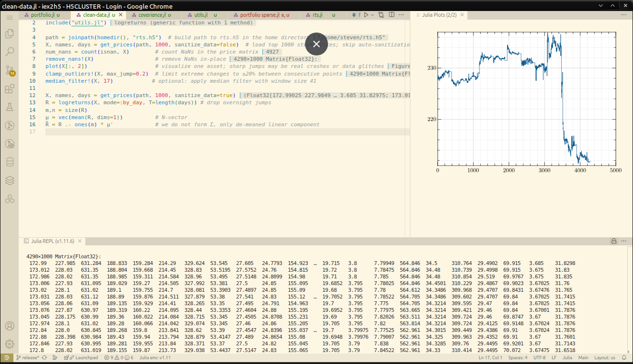The height and width of the screenshot is (364, 633).
Task: Select the Julia REPL tab
Action: [52, 241]
